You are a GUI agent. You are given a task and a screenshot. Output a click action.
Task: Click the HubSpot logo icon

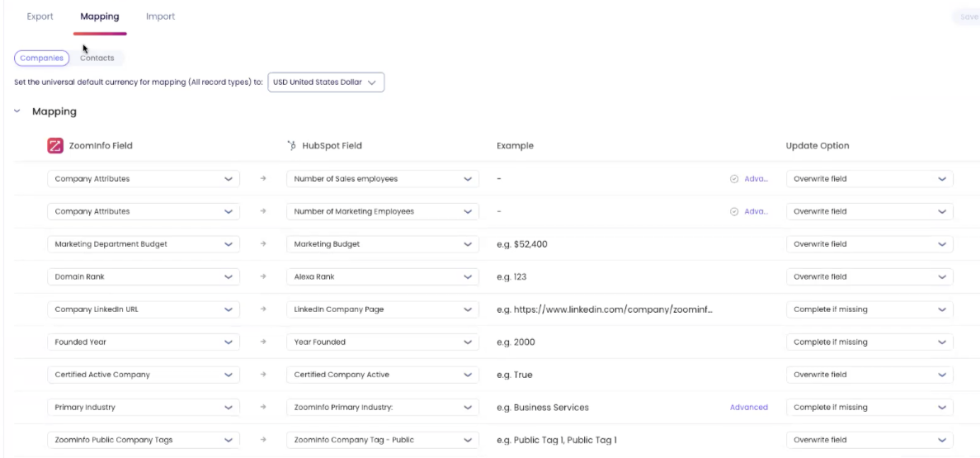[x=291, y=145]
